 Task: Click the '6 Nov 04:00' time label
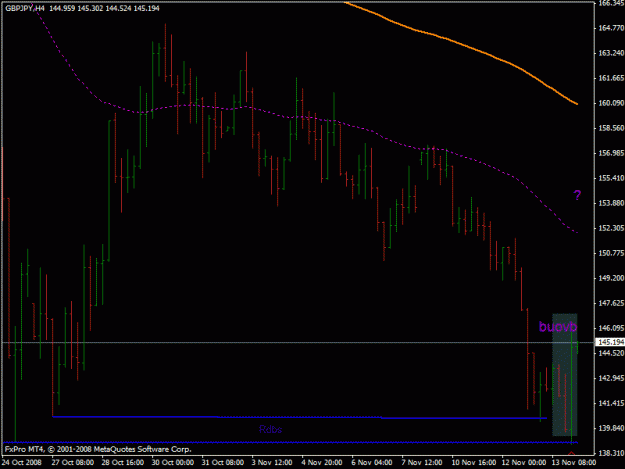[x=372, y=463]
